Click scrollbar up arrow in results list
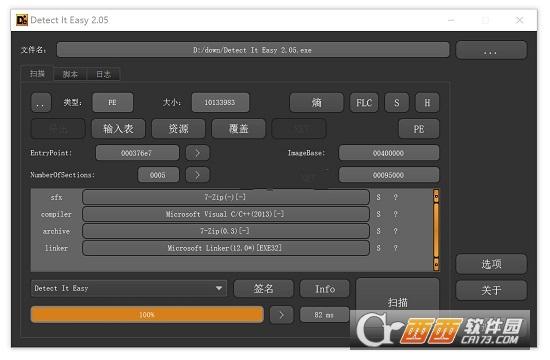This screenshot has height=360, width=550. click(436, 196)
